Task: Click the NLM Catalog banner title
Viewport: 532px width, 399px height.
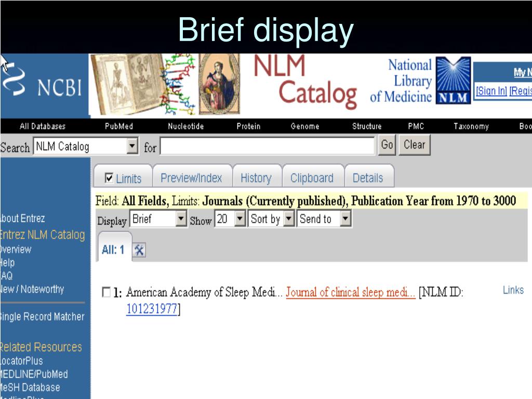Action: [305, 83]
